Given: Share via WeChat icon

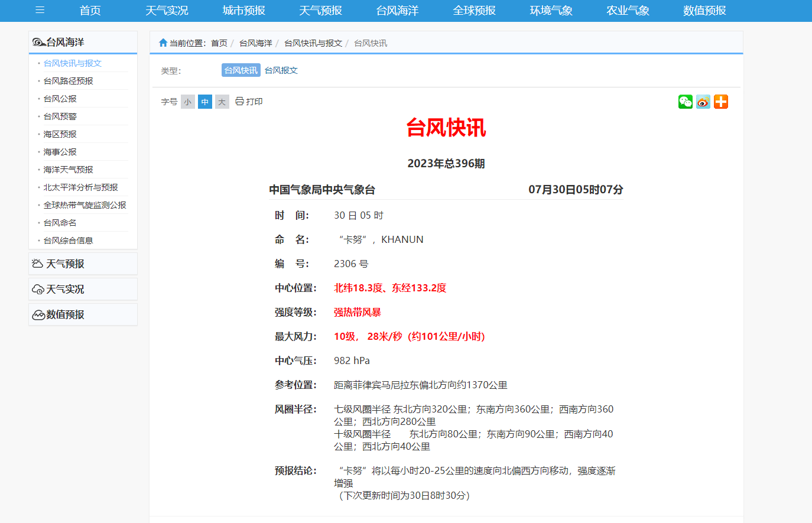Looking at the screenshot, I should [685, 102].
